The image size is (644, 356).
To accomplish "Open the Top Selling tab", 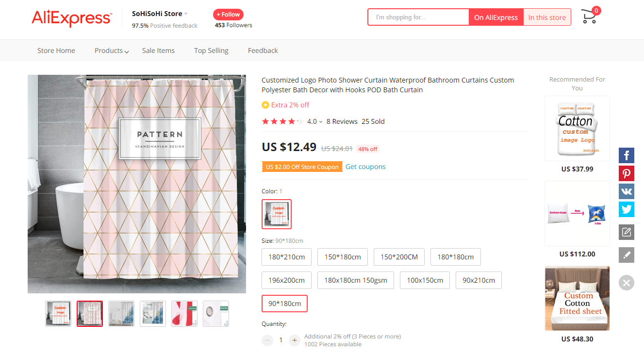I will tap(211, 51).
